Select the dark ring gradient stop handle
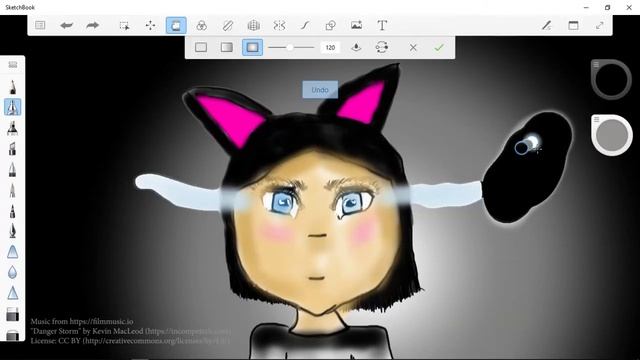This screenshot has height=360, width=640. click(521, 148)
